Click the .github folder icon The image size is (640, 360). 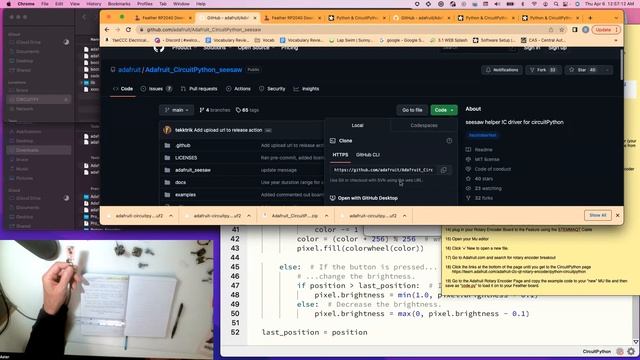pyautogui.click(x=167, y=145)
